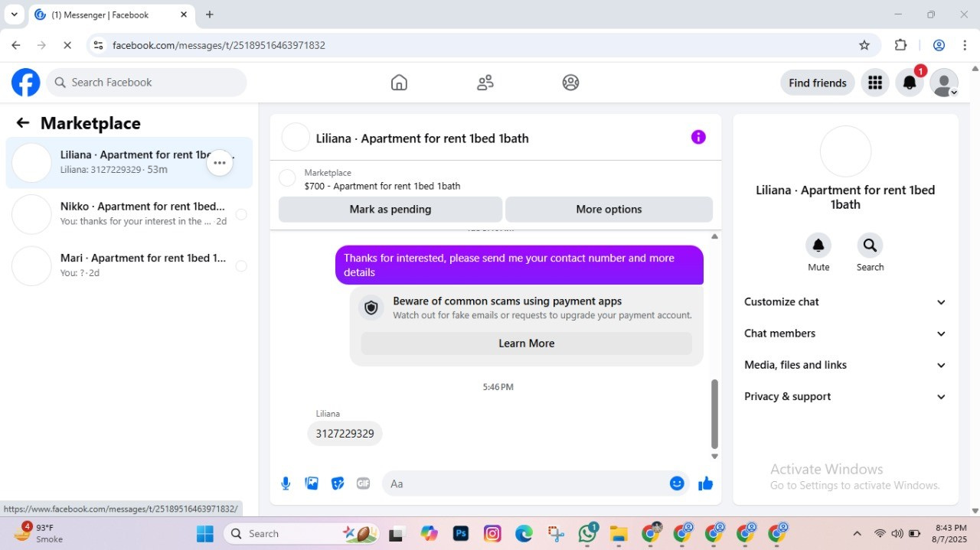The image size is (980, 550).
Task: Click the chat scrollbar thumb
Action: (714, 414)
